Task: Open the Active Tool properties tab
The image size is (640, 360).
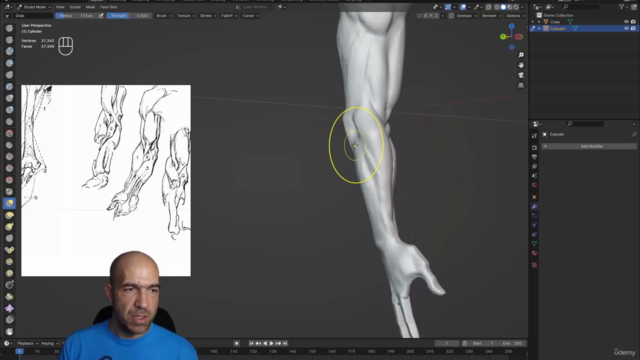Action: click(534, 136)
